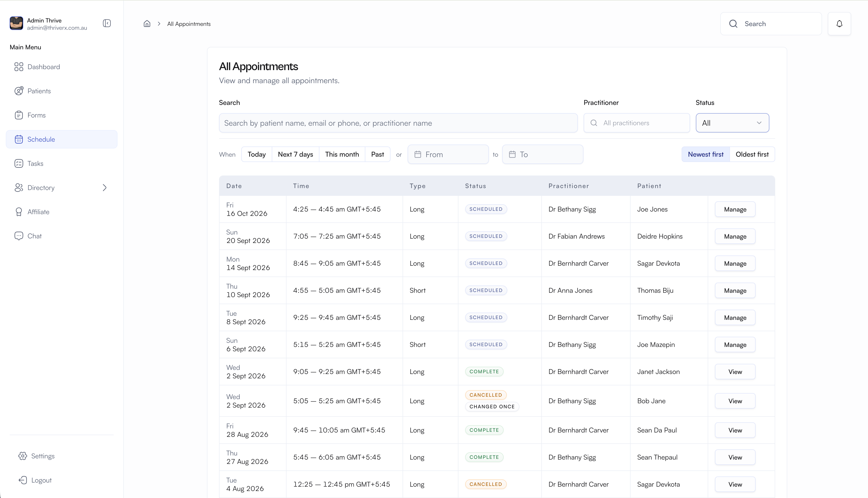The image size is (868, 498).
Task: Manage Joe Jones appointment
Action: (x=735, y=209)
